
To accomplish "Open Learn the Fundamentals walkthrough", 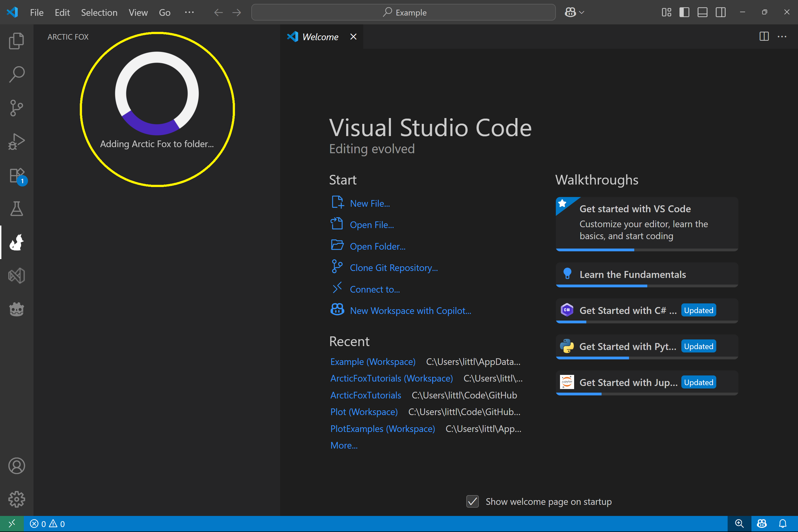I will [647, 275].
